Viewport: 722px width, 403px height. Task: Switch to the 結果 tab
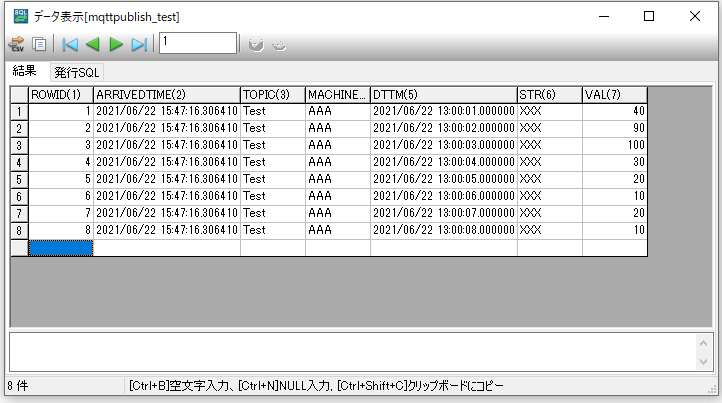24,71
